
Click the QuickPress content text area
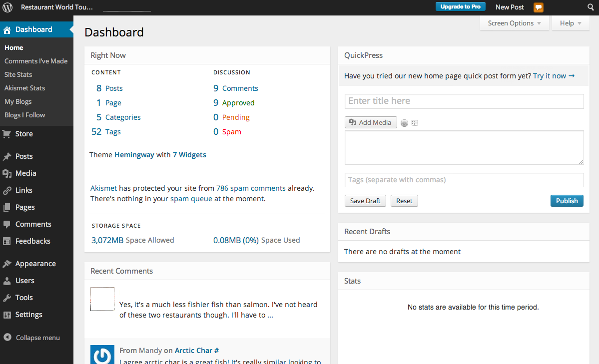464,148
